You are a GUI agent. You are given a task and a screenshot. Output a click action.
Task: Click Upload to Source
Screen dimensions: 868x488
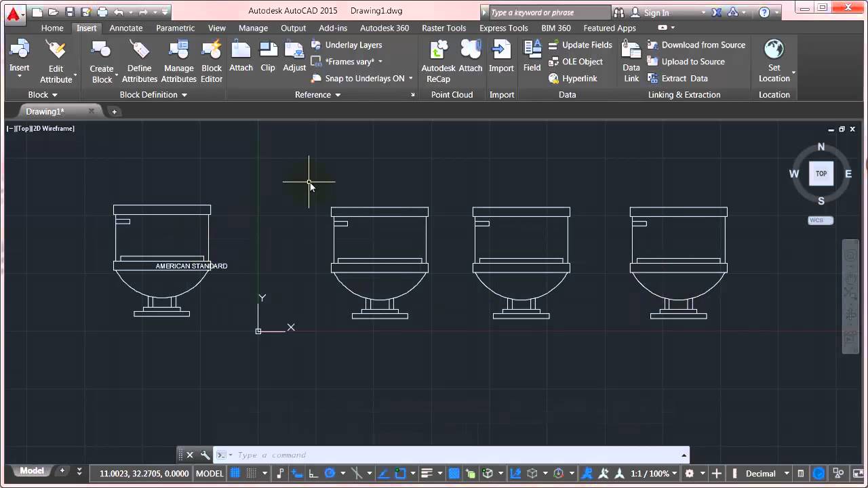point(686,62)
